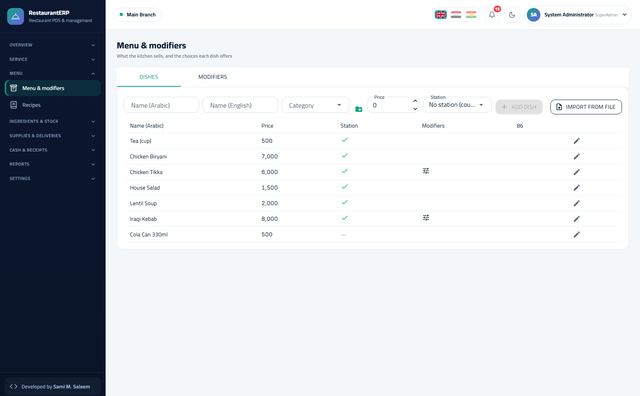Click station checkmark for Tea (cup)

345,140
